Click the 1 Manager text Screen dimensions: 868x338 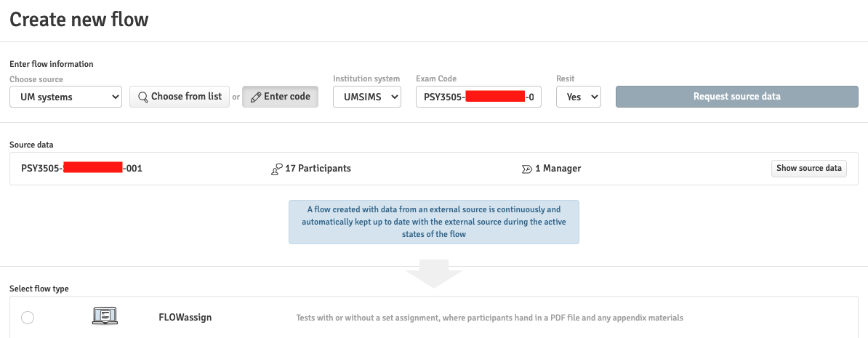click(558, 169)
